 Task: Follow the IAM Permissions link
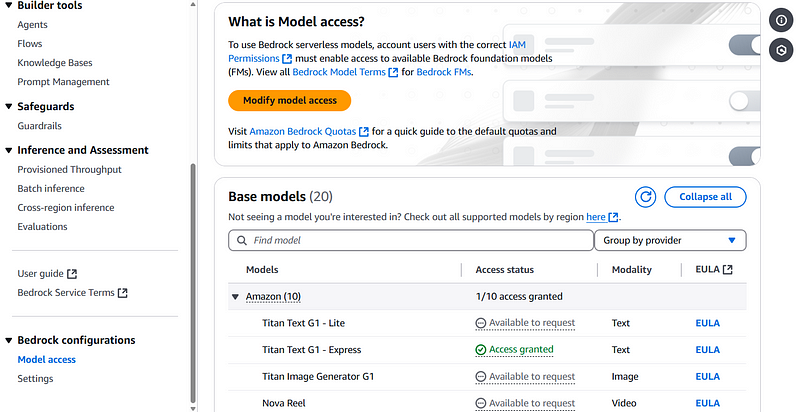[x=254, y=59]
